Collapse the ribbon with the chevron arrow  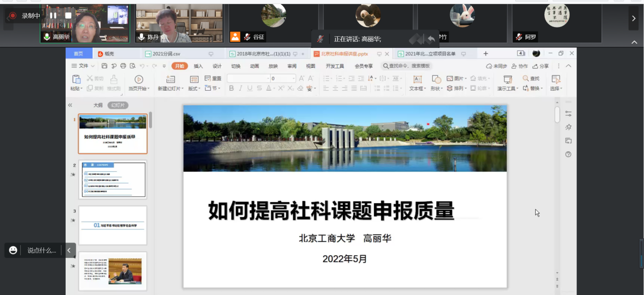tap(569, 66)
